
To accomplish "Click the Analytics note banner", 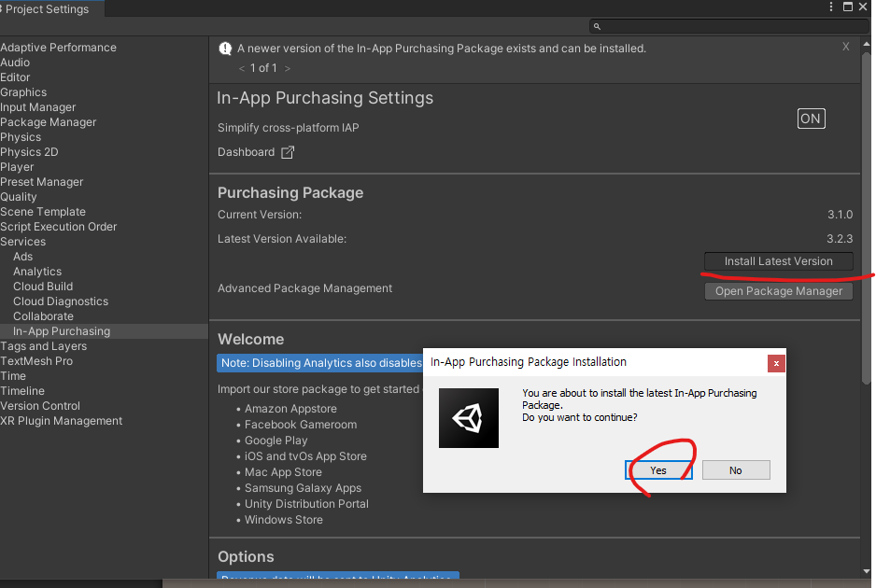I will point(320,363).
